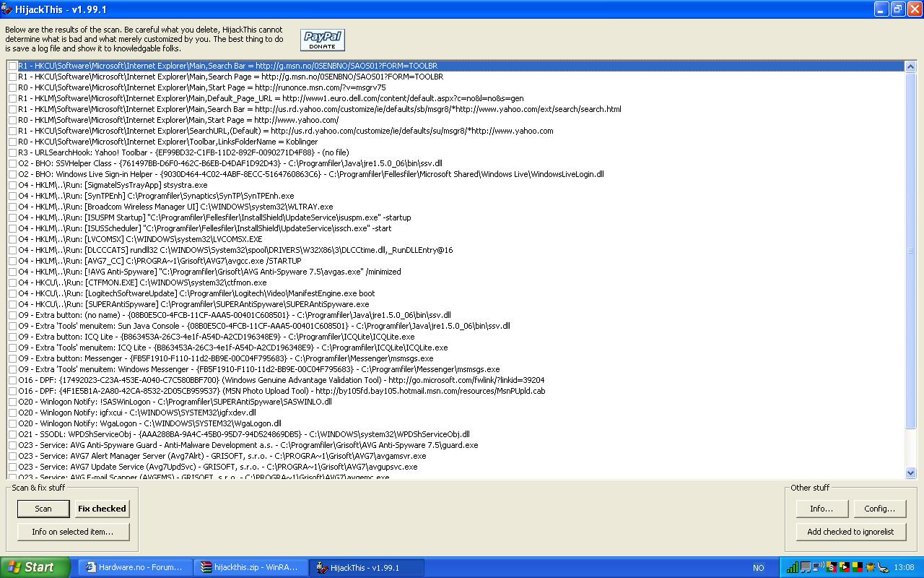Click the gray monitor tray icon
Image resolution: width=924 pixels, height=578 pixels.
pos(806,567)
